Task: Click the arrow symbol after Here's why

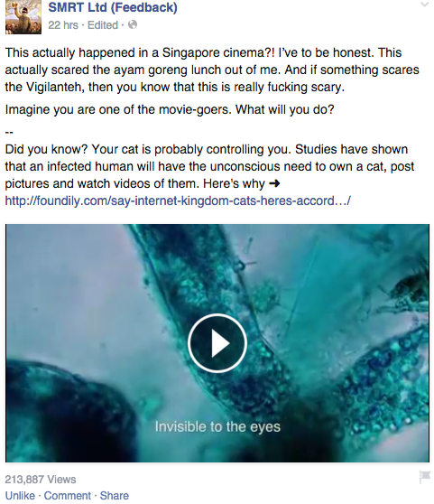Action: pyautogui.click(x=274, y=184)
